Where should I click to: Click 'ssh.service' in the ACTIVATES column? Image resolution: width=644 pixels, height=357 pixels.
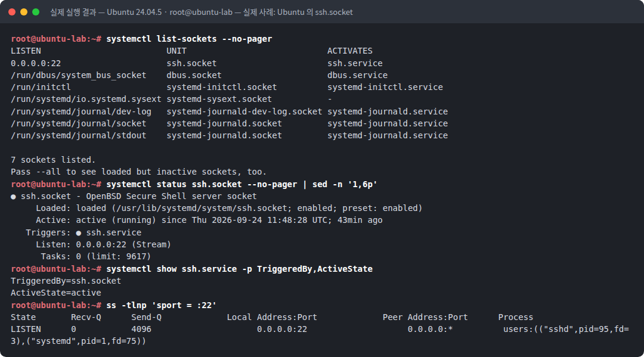pos(355,63)
